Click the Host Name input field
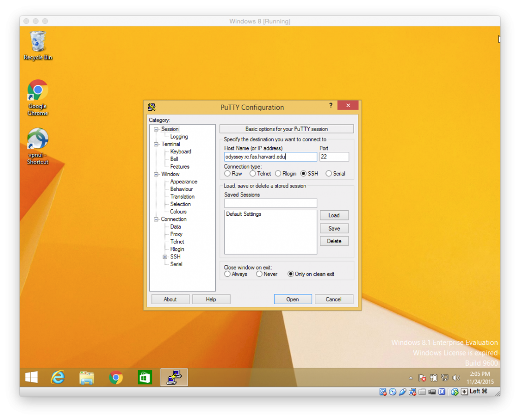Viewport: 520px width, 420px height. [271, 156]
